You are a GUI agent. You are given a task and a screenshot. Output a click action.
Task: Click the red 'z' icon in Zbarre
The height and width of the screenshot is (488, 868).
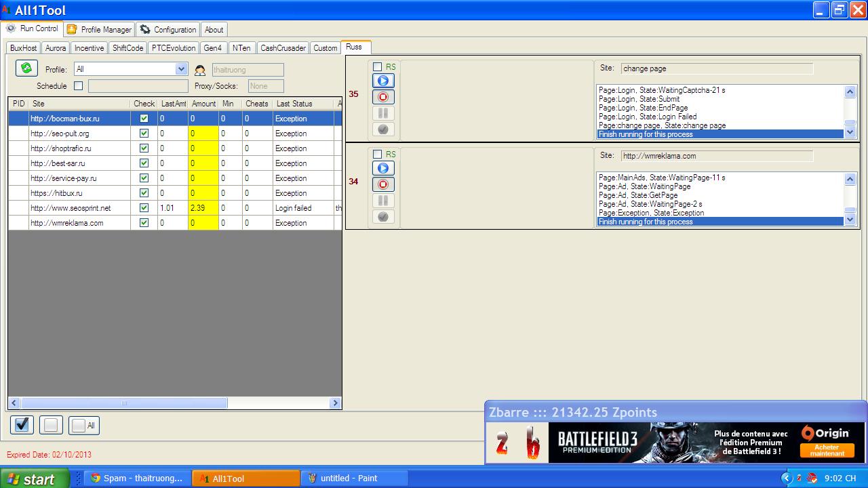[502, 443]
